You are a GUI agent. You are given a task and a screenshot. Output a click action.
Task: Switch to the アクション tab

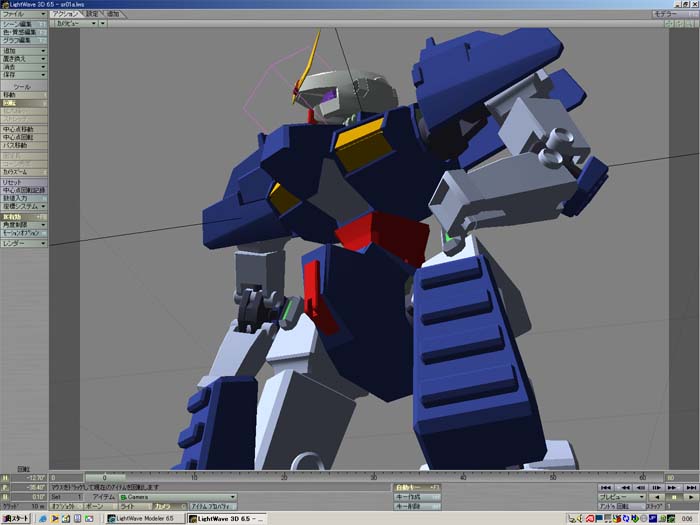pos(66,14)
